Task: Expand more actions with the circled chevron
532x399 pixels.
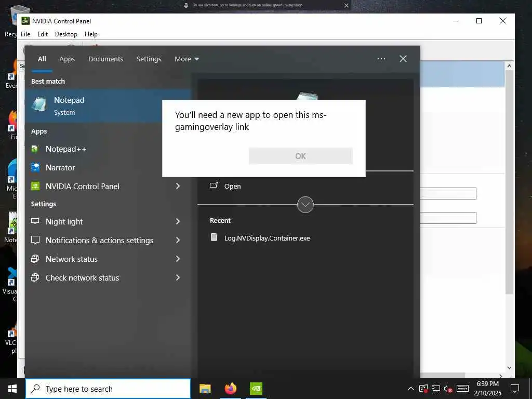Action: click(305, 205)
